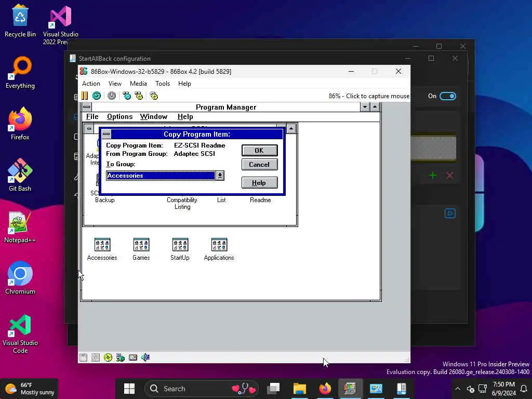Click the grey card icon in 86Box status bar
Image resolution: width=532 pixels, height=399 pixels.
point(133,357)
